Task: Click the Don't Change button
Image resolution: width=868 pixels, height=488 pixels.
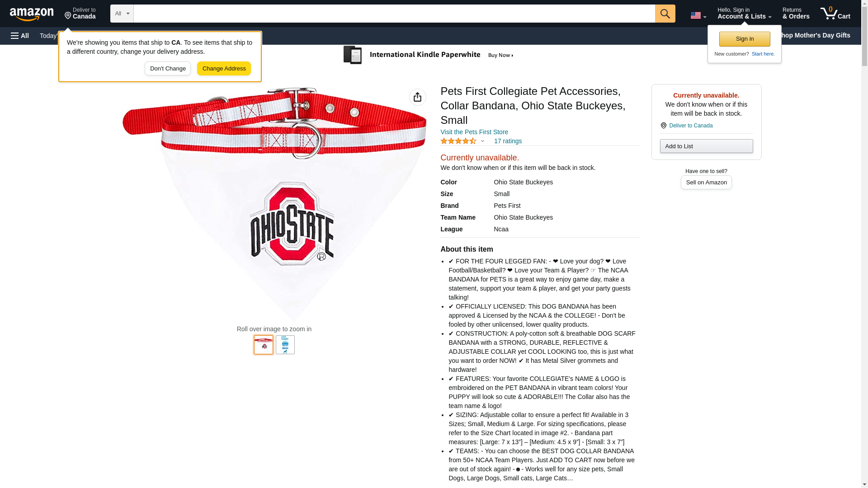Action: click(168, 69)
